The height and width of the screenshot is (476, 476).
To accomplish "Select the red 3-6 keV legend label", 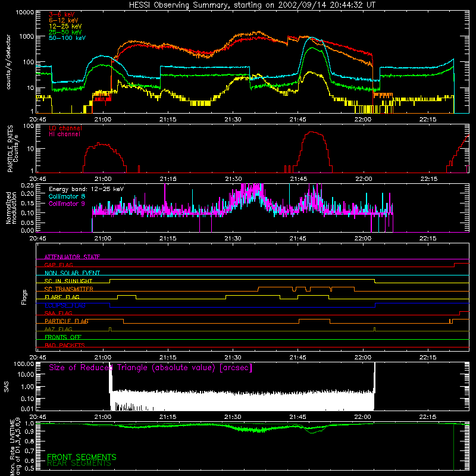I will tap(62, 14).
